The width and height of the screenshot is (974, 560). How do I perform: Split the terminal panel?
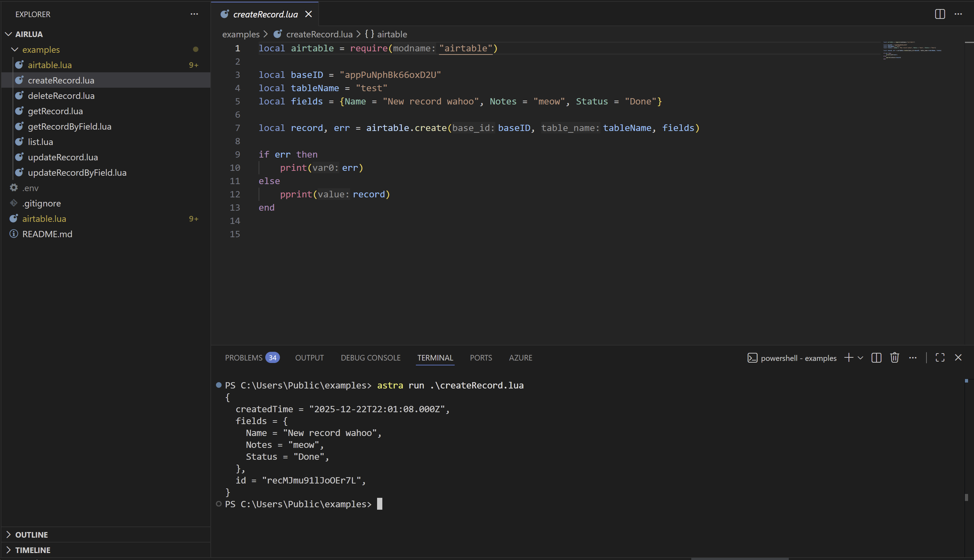[x=876, y=358]
